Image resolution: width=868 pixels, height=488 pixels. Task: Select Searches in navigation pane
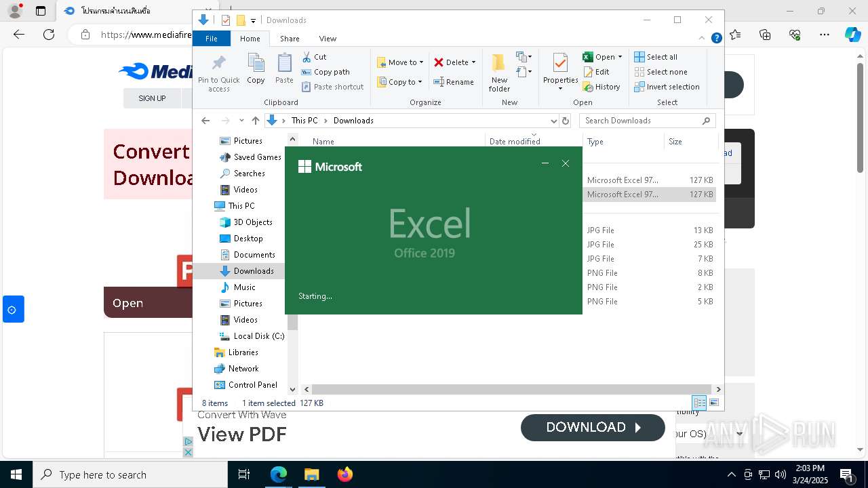point(249,174)
